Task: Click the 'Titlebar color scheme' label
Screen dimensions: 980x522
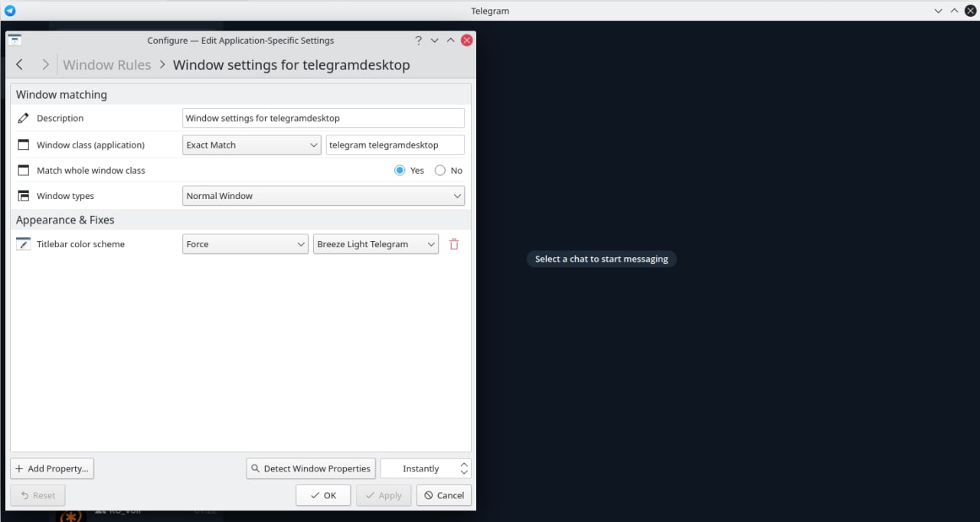Action: pyautogui.click(x=80, y=244)
